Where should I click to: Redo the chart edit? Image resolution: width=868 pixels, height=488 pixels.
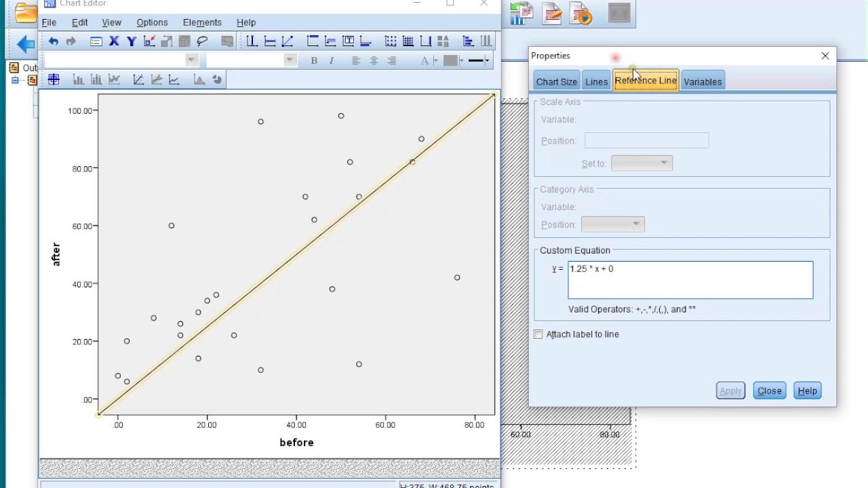[71, 41]
